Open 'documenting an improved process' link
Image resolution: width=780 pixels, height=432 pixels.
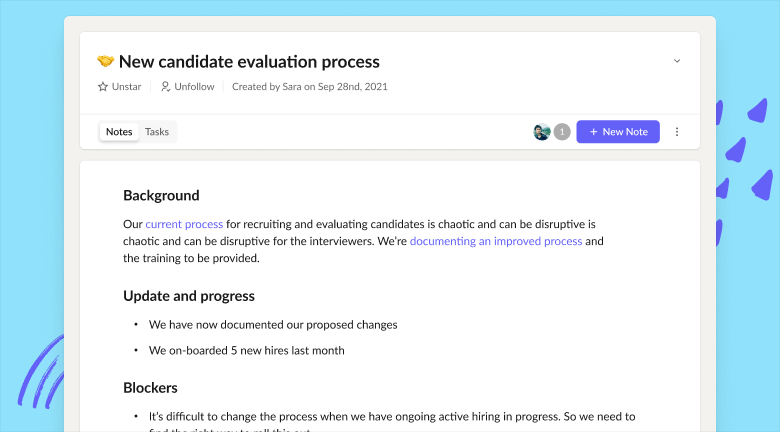(496, 241)
